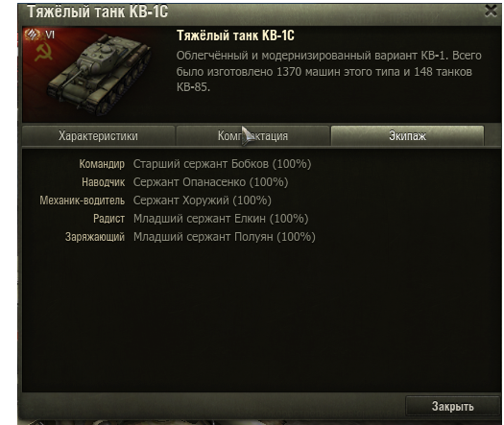Screen dimensions: 504x425
Task: Select driver Сержант Хоружий
Action: [203, 201]
